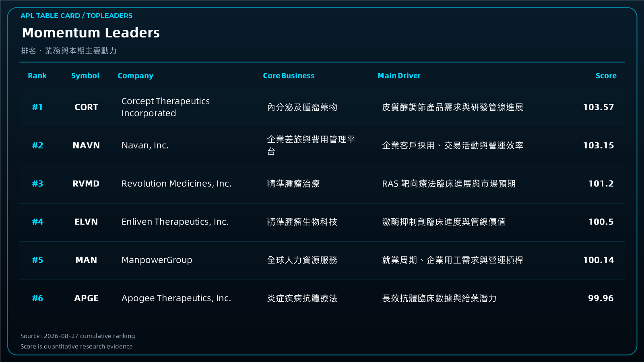Click the score 100.14
This screenshot has width=644, height=362.
(599, 260)
